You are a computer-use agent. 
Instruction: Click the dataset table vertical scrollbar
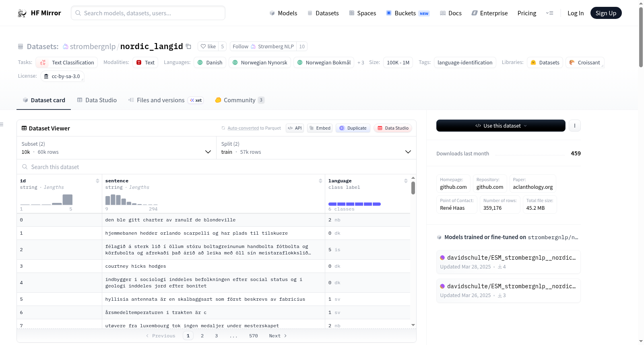413,188
